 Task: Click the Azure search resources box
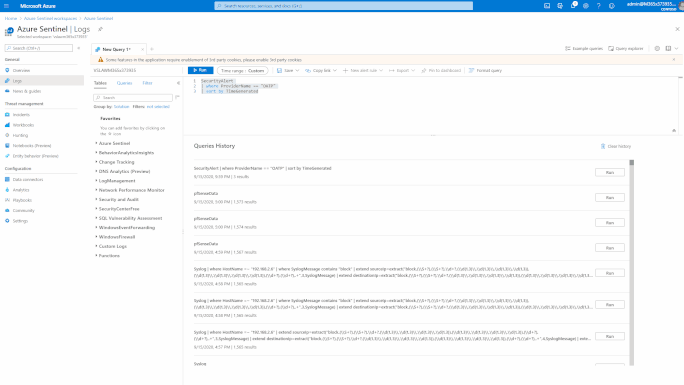point(343,6)
